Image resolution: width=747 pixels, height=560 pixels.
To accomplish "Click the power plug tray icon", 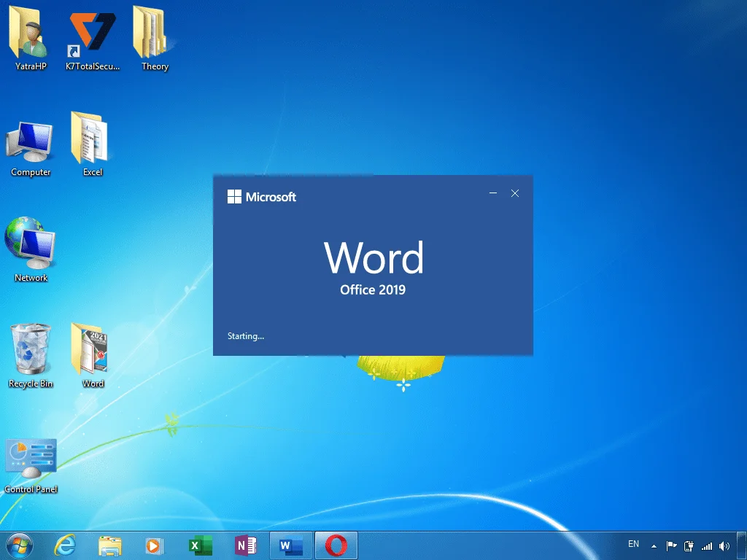I will click(x=689, y=546).
